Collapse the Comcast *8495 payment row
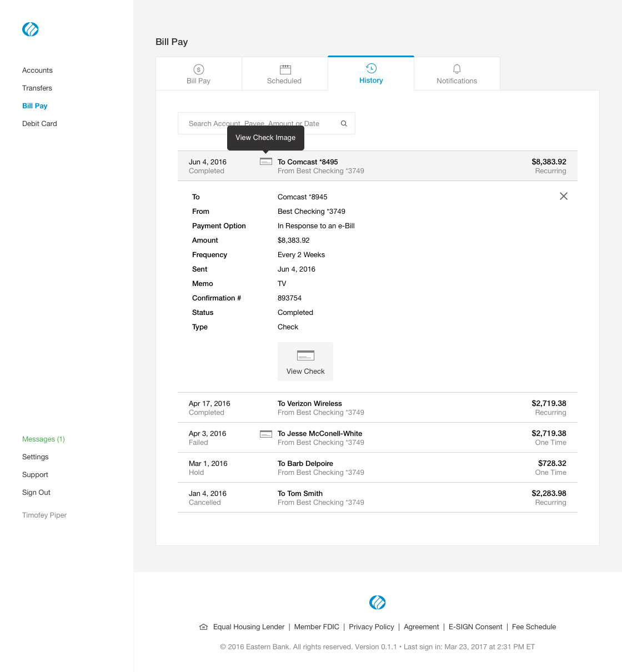This screenshot has height=672, width=622. pos(378,166)
